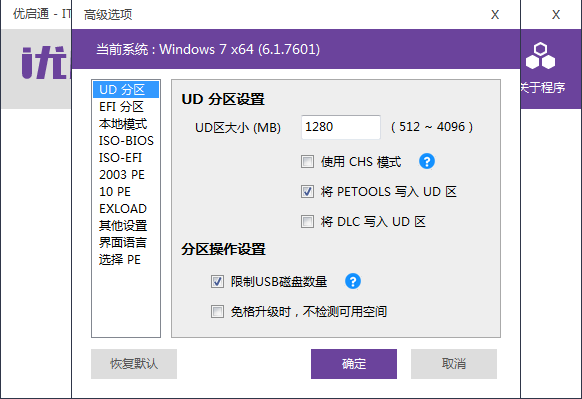
Task: Click the 恢复默认 button
Action: pyautogui.click(x=134, y=364)
